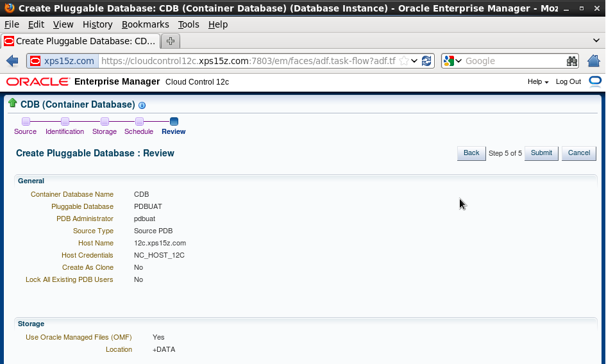Click the Step 5 of 5 indicator
Image resolution: width=606 pixels, height=364 pixels.
coord(505,153)
